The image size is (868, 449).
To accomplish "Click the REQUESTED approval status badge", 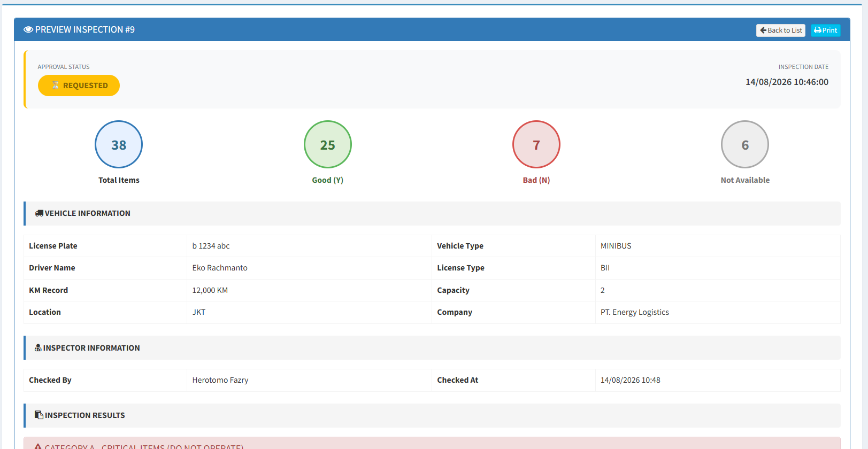I will pos(79,86).
